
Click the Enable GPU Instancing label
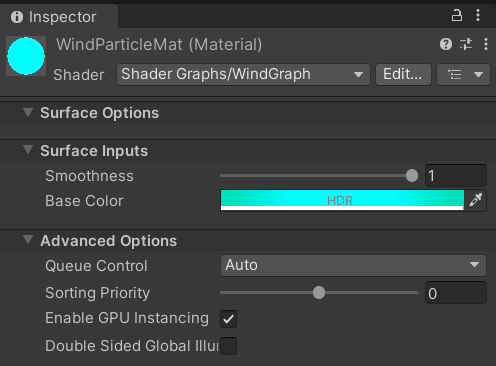(127, 318)
